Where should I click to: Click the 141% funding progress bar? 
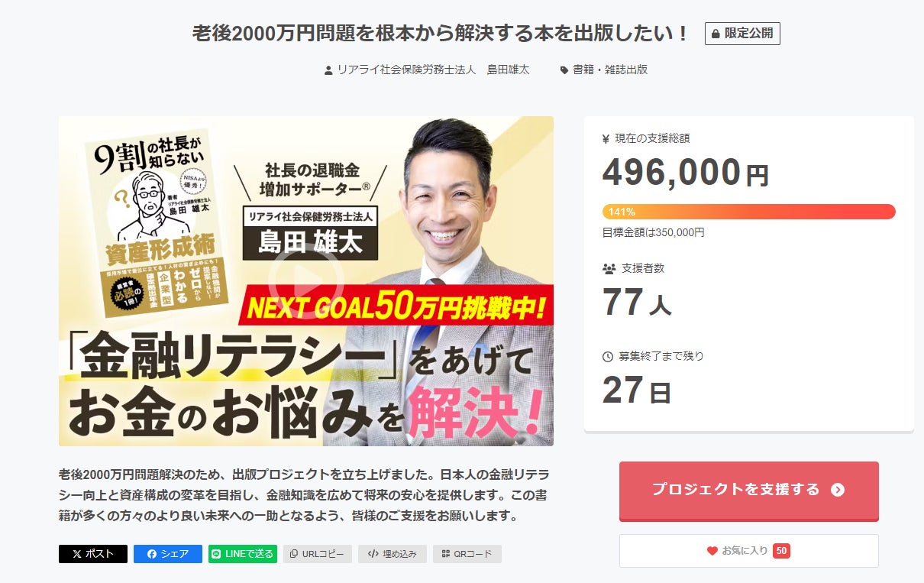pyautogui.click(x=748, y=212)
